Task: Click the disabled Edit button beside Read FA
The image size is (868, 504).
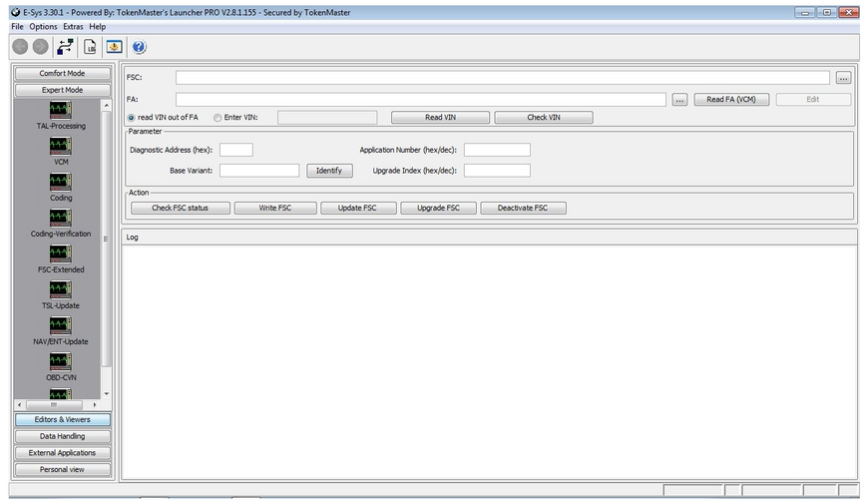Action: (813, 100)
